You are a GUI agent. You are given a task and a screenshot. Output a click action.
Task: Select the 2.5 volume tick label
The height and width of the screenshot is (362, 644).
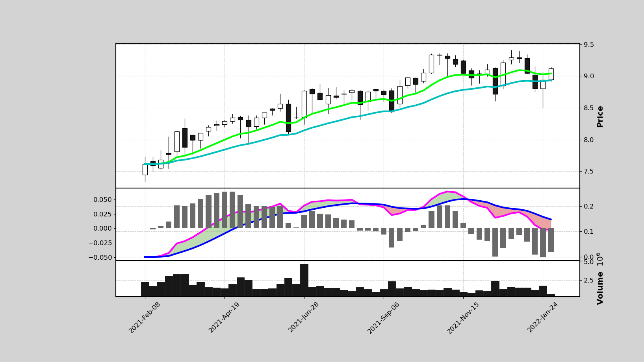tap(588, 280)
